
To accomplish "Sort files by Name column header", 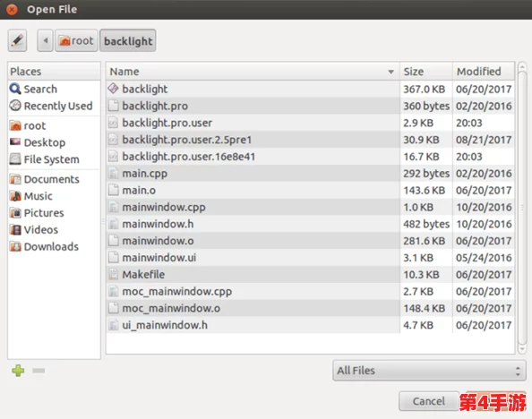I will 253,72.
